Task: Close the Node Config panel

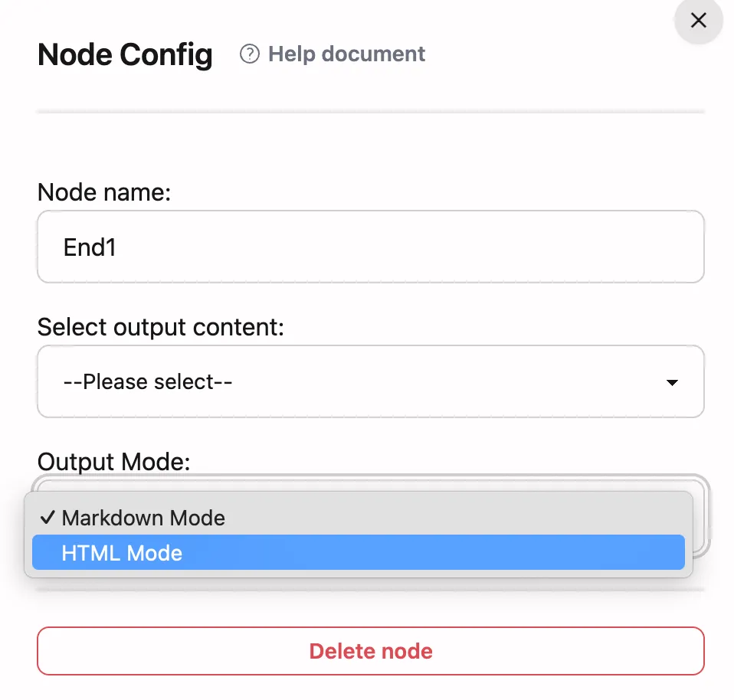Action: point(698,21)
